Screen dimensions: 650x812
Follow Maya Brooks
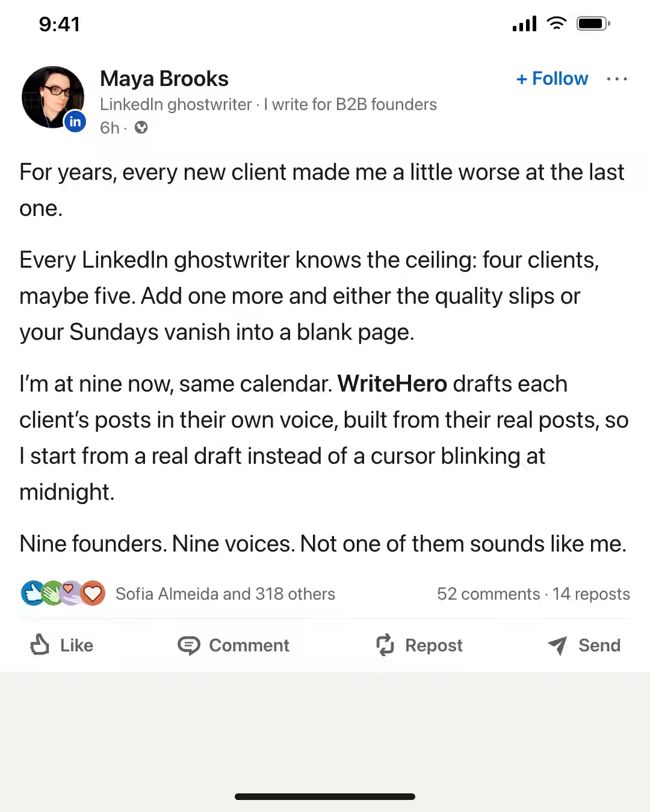(552, 79)
